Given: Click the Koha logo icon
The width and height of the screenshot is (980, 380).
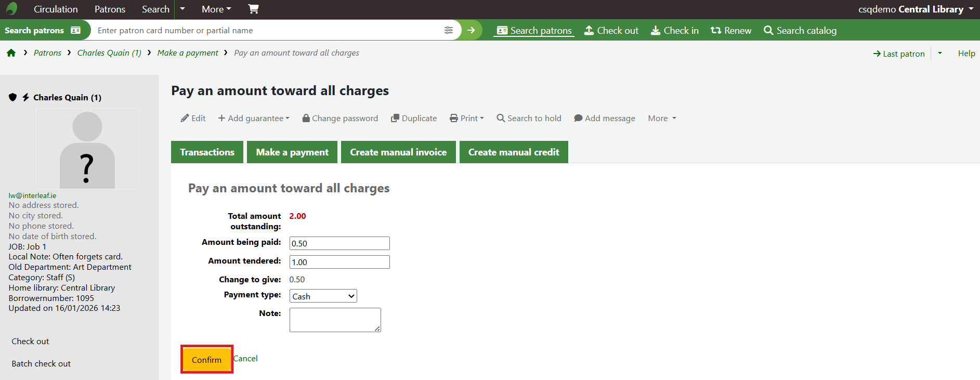Looking at the screenshot, I should 11,9.
